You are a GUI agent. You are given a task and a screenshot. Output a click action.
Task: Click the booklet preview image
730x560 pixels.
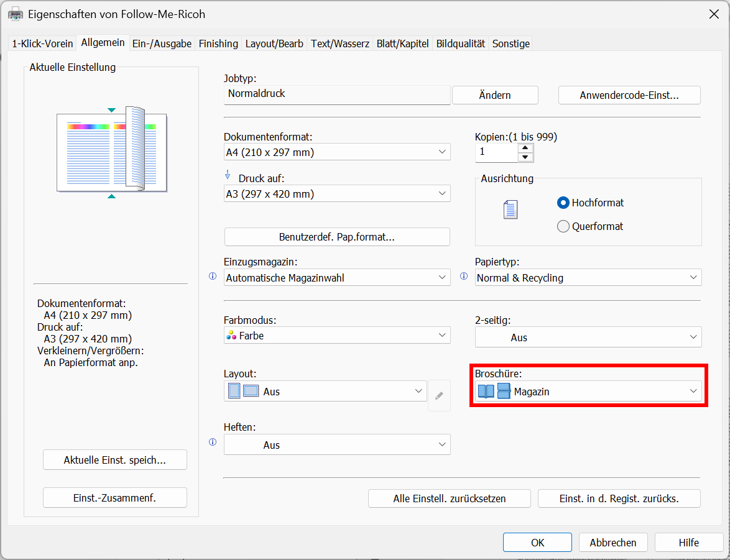[111, 152]
